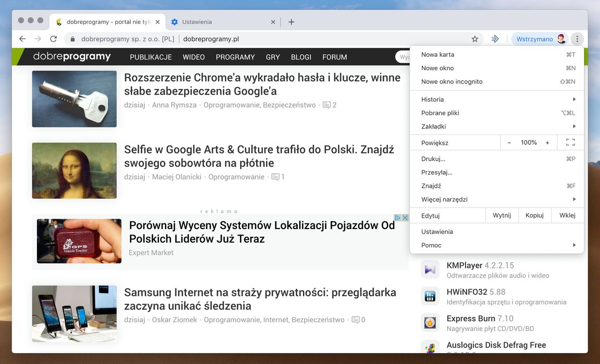Open the hidden extensions icon beside the address bar
The image size is (600, 364).
click(495, 39)
